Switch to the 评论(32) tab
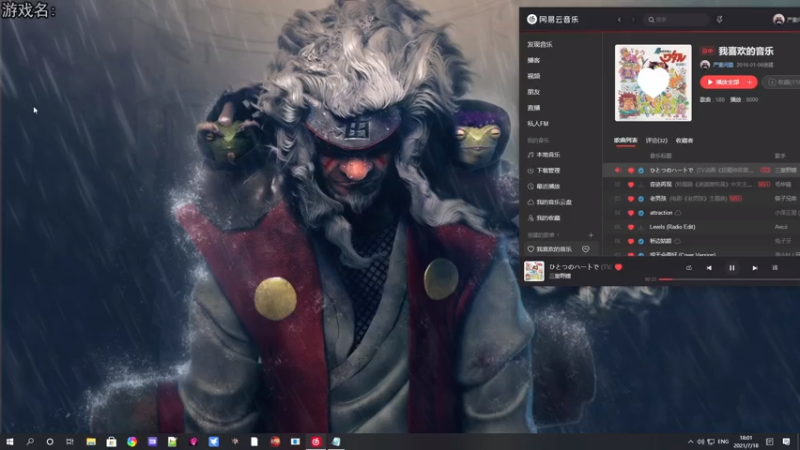Screen dimensions: 800x450 (657, 140)
